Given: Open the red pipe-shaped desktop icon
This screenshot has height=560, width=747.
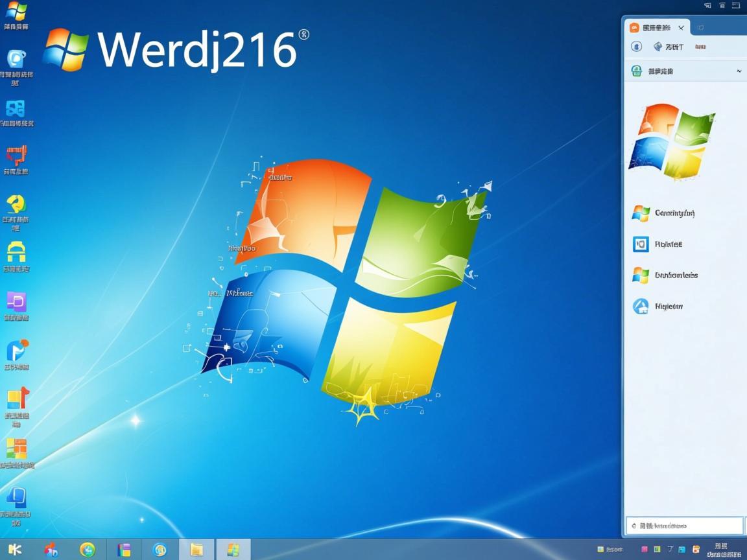Looking at the screenshot, I should [16, 156].
